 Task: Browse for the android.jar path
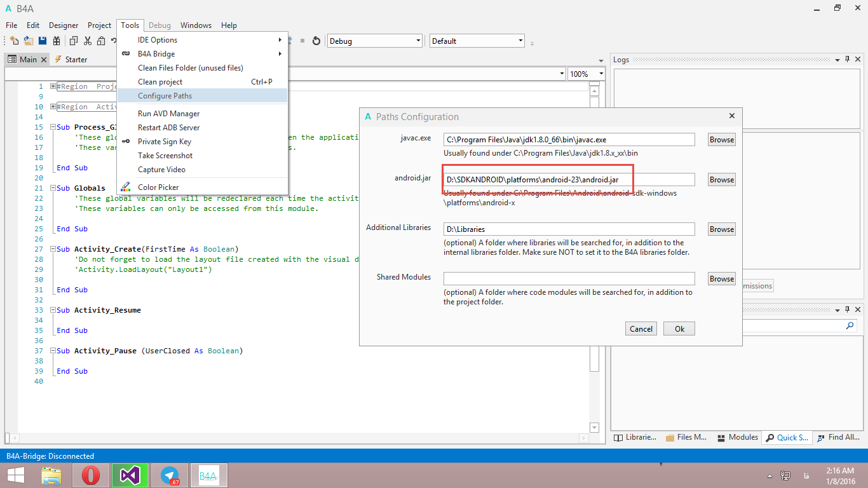tap(721, 180)
